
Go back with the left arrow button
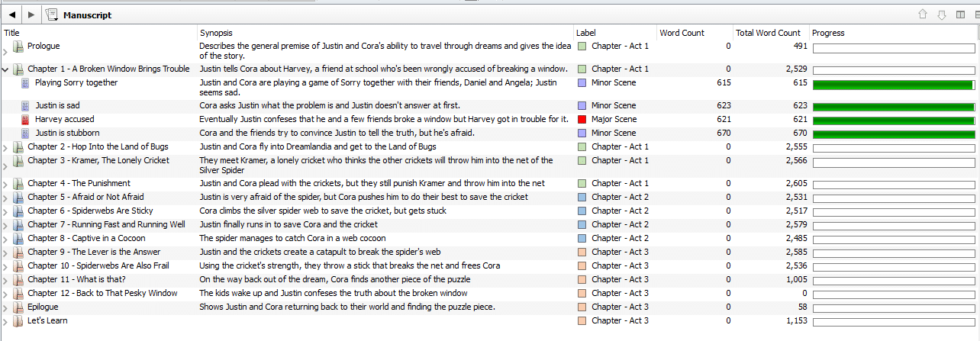13,14
